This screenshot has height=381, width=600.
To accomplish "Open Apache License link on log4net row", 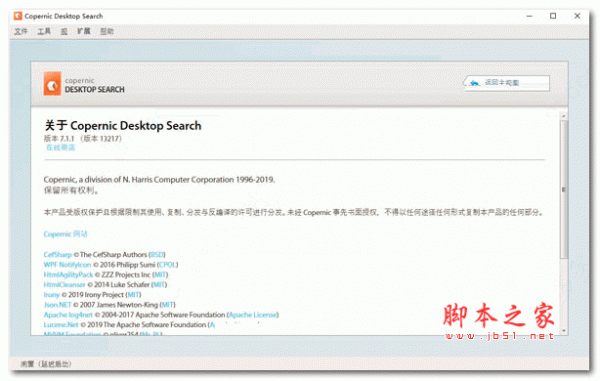I will pos(253,314).
